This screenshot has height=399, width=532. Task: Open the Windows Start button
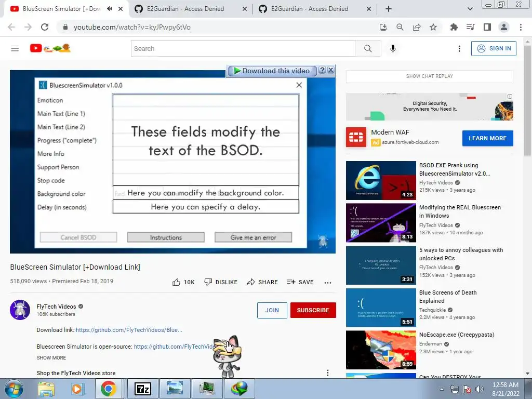click(x=14, y=389)
